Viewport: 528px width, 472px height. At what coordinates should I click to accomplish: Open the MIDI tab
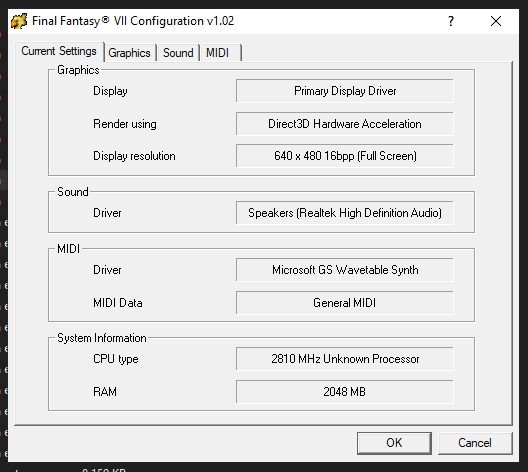tap(221, 53)
